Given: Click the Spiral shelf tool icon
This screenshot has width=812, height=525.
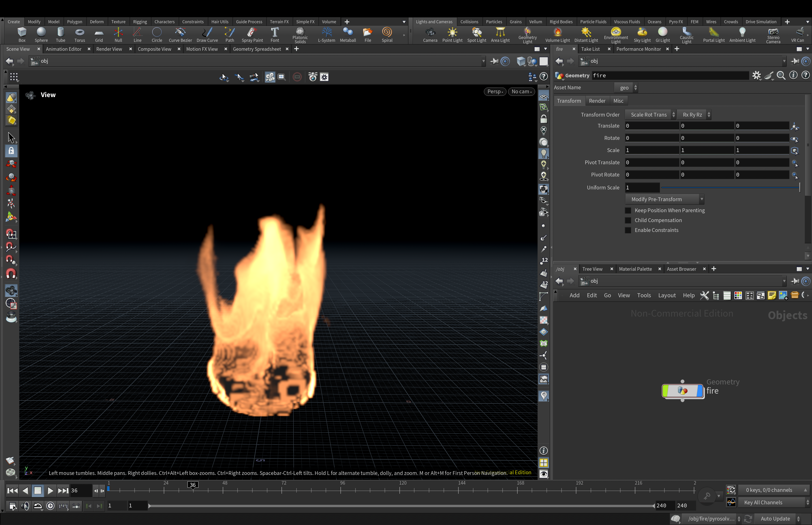Looking at the screenshot, I should [x=387, y=35].
